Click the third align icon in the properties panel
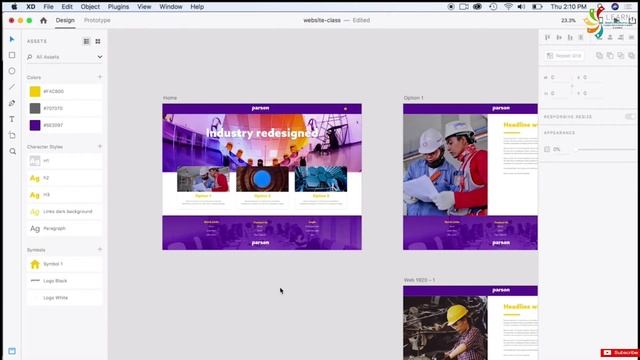Viewport: 640px width, 360px height. pos(570,38)
